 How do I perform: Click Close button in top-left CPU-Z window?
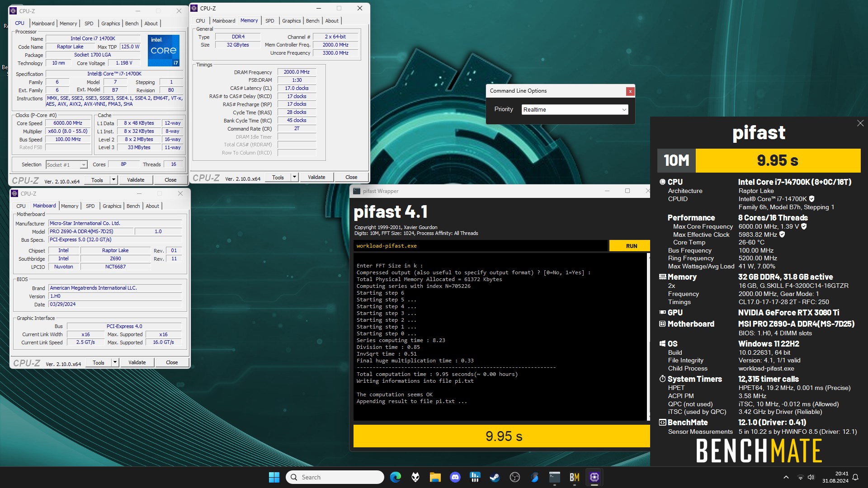pos(170,180)
